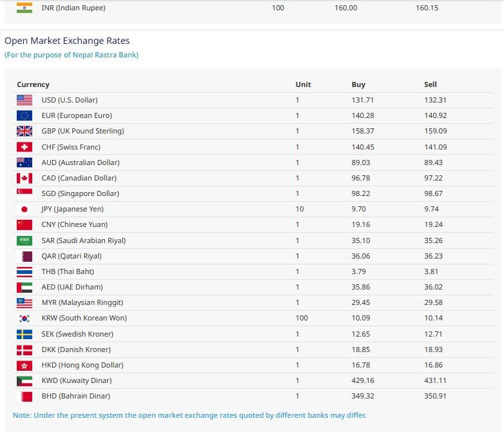The height and width of the screenshot is (432, 504).
Task: Click the Currency column header
Action: coord(33,84)
